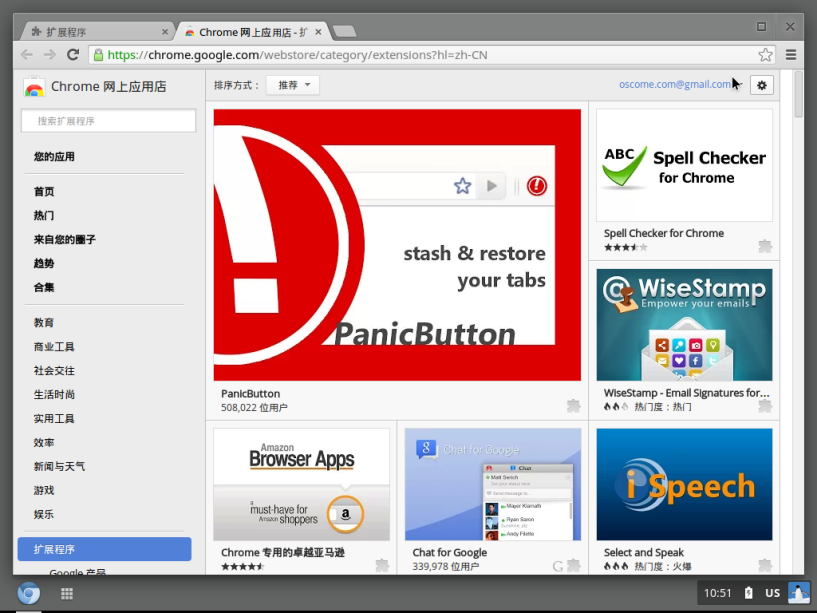Open the WiseStamp extension thumbnail
This screenshot has height=613, width=817.
pos(684,325)
